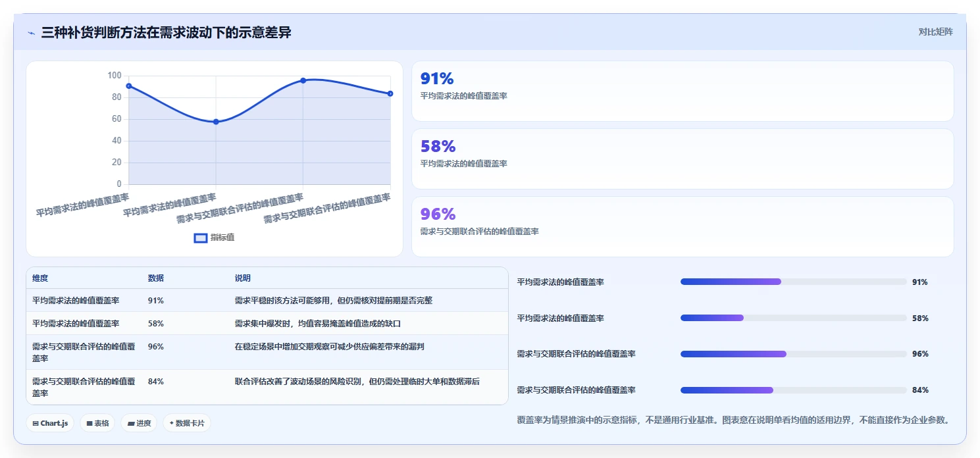
Task: Select the Chart.js chip
Action: click(50, 423)
